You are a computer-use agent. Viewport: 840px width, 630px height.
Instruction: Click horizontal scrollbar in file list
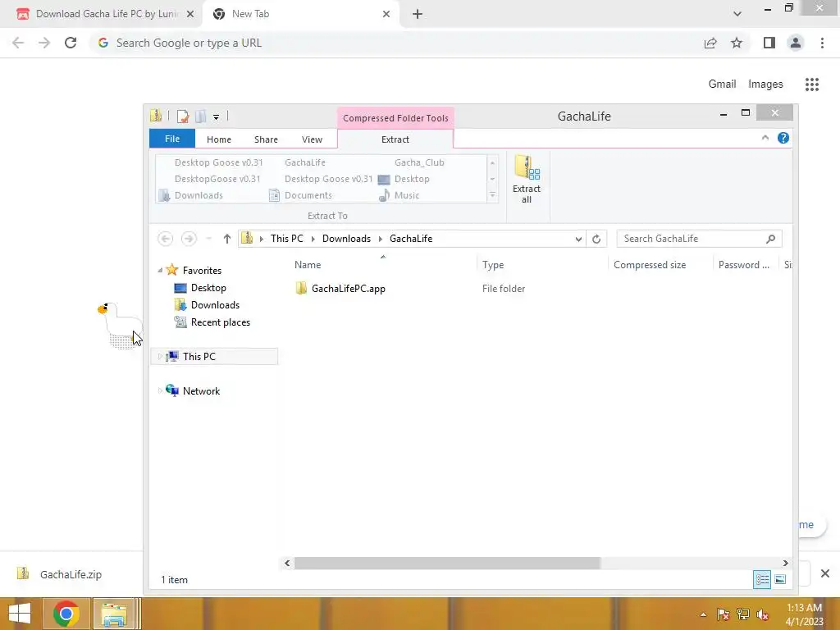[x=447, y=563]
